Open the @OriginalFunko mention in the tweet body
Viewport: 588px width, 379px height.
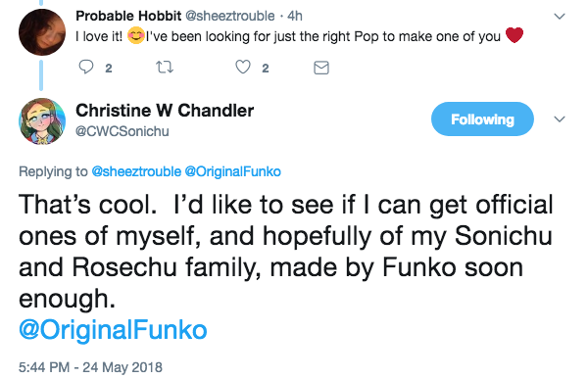(113, 330)
